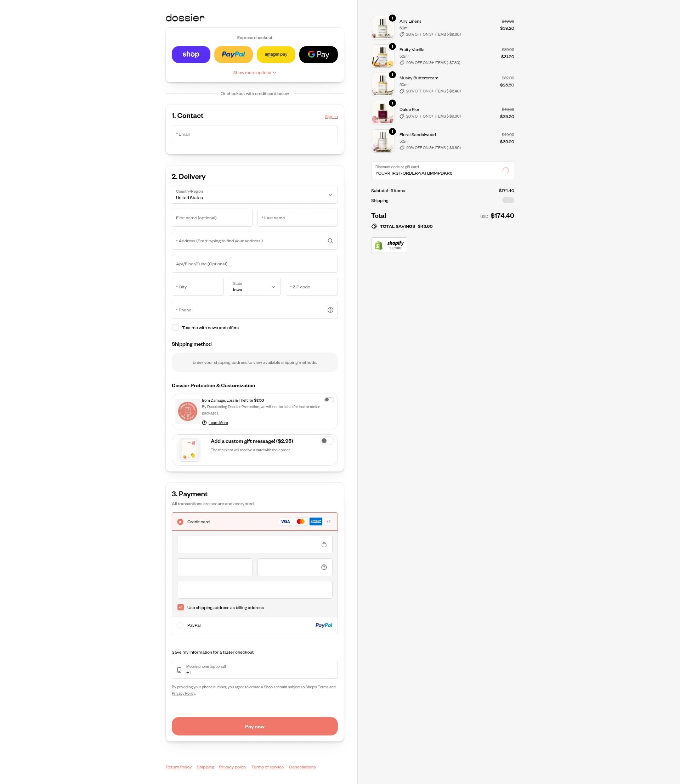Pay with Google Pay button
The width and height of the screenshot is (680, 784).
[318, 54]
